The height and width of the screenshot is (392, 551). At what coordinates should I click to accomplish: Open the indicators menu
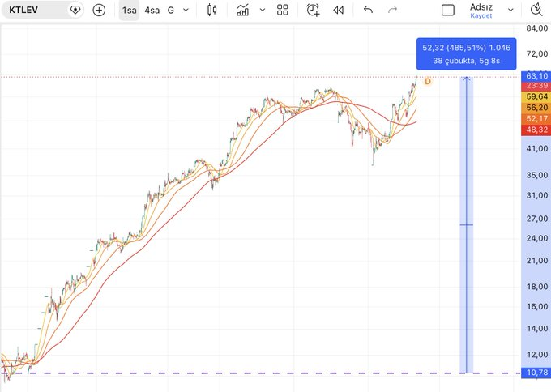(243, 11)
